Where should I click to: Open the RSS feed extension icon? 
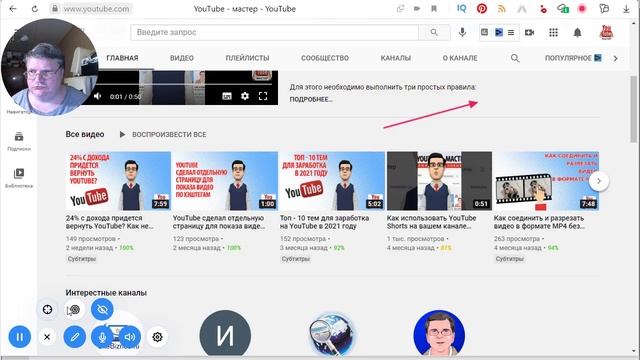click(502, 9)
